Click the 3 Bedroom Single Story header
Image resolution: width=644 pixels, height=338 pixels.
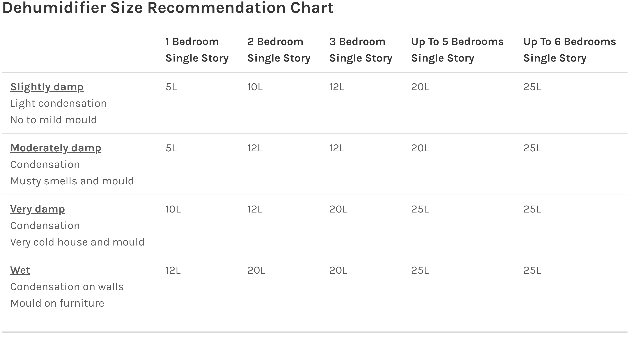360,50
